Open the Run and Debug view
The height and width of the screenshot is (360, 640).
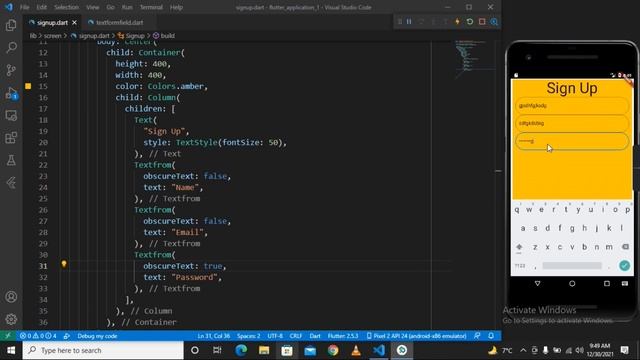point(11,93)
